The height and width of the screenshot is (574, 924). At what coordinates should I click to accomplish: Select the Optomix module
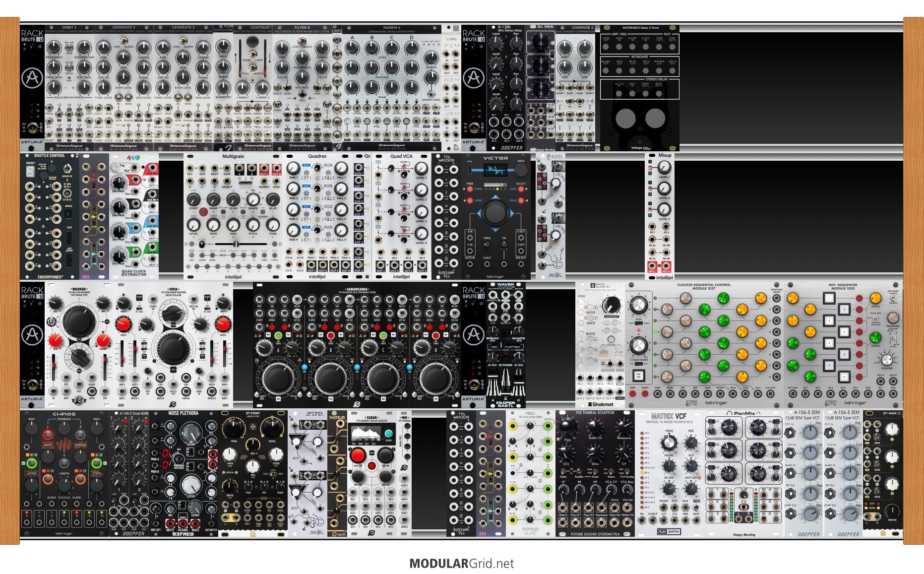308,473
